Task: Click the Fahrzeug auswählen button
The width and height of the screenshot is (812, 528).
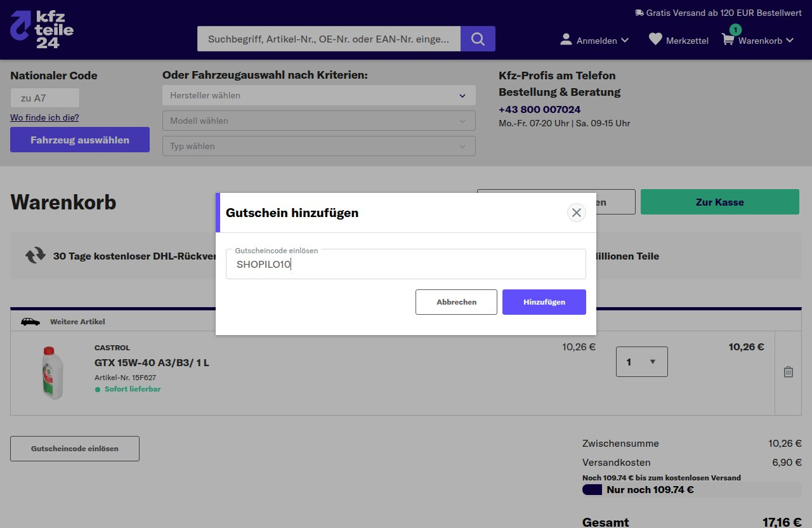Action: [x=80, y=140]
